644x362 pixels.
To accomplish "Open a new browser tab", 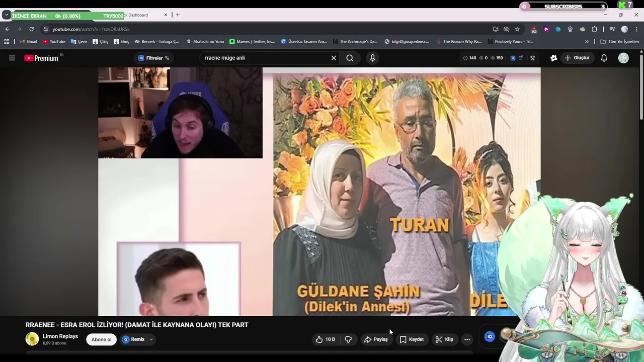I will coord(178,15).
